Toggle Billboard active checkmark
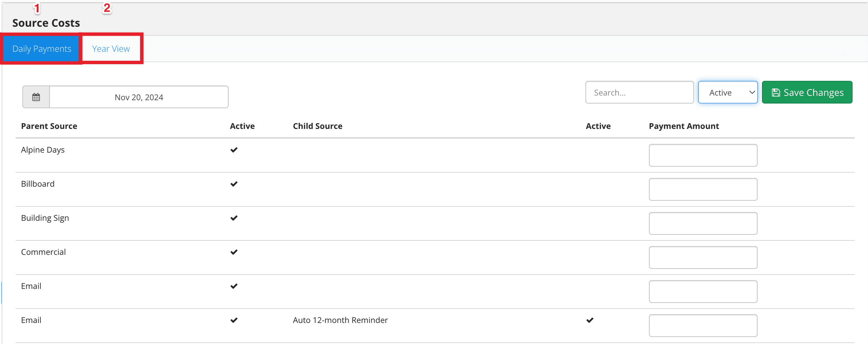 pos(234,184)
